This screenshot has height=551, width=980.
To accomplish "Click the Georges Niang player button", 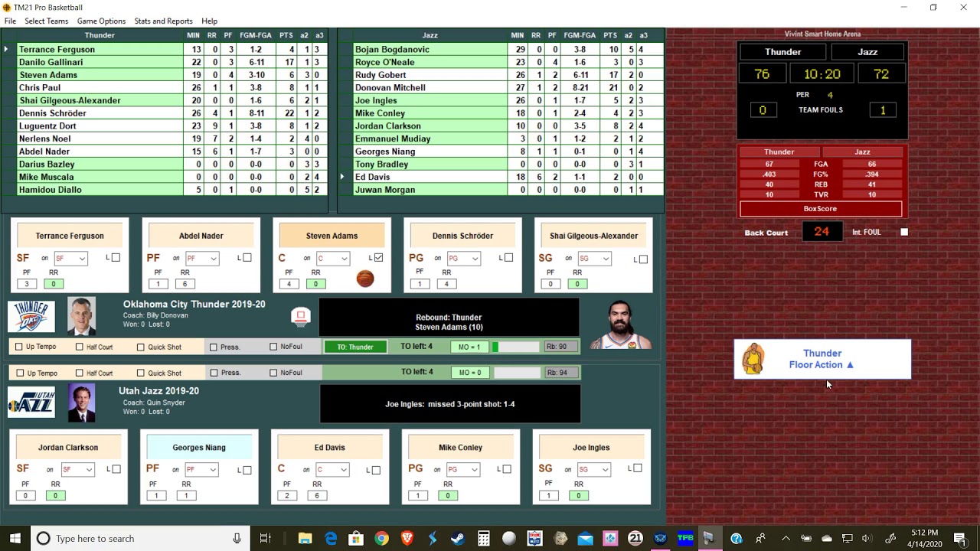I will click(199, 448).
